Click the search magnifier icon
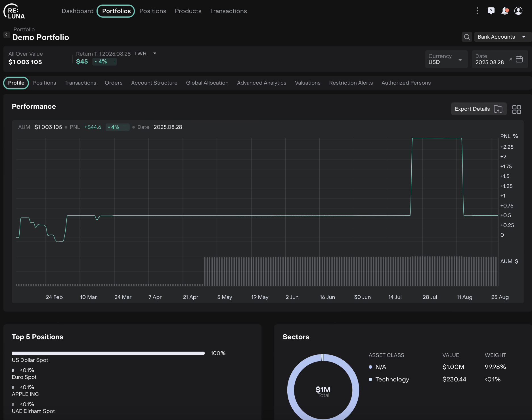The width and height of the screenshot is (532, 420). [467, 37]
